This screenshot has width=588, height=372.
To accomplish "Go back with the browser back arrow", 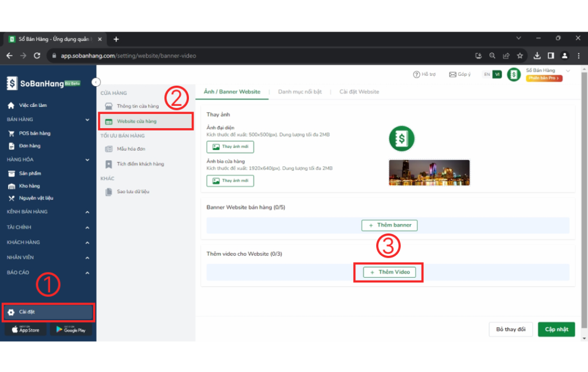I will point(9,56).
